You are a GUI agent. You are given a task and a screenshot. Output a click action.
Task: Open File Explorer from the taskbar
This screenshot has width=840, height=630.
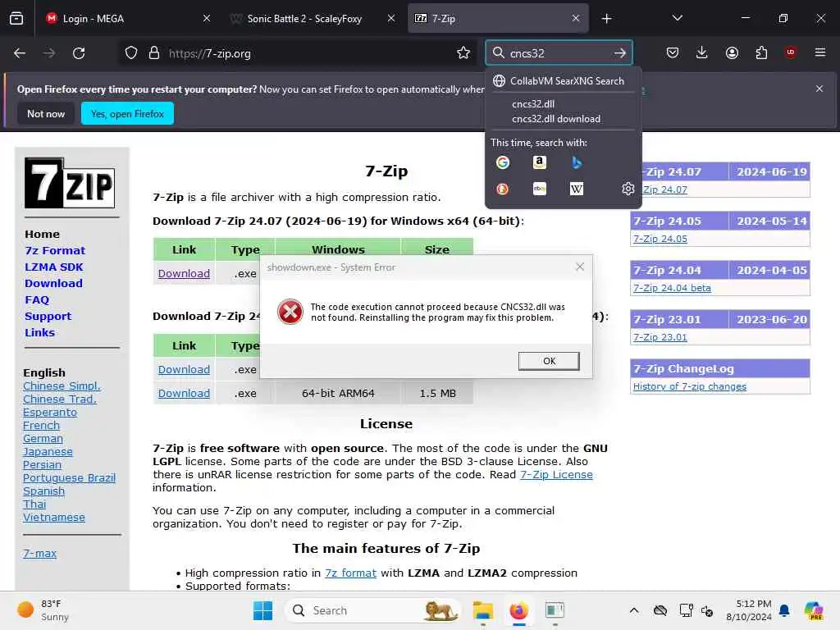(x=482, y=610)
